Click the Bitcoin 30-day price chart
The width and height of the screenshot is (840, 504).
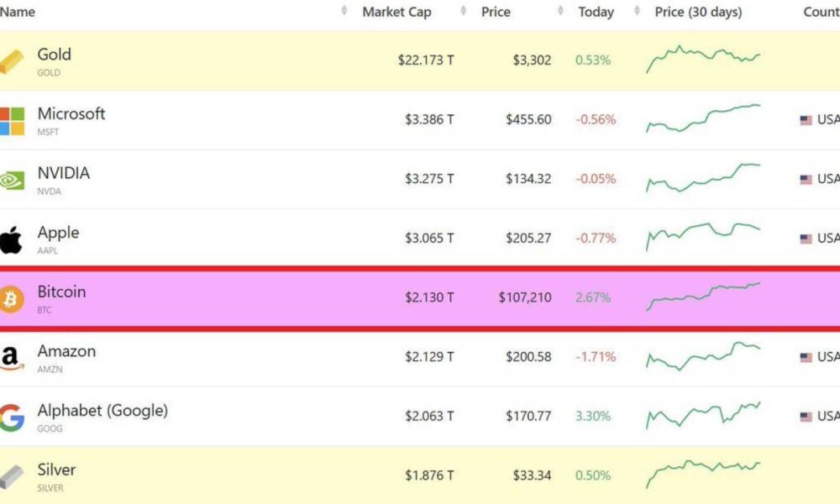703,297
